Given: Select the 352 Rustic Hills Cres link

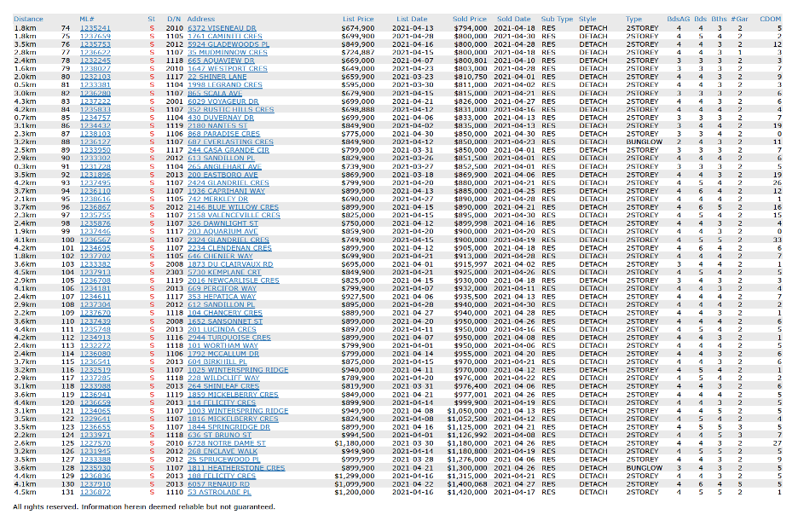Looking at the screenshot, I should point(230,109).
